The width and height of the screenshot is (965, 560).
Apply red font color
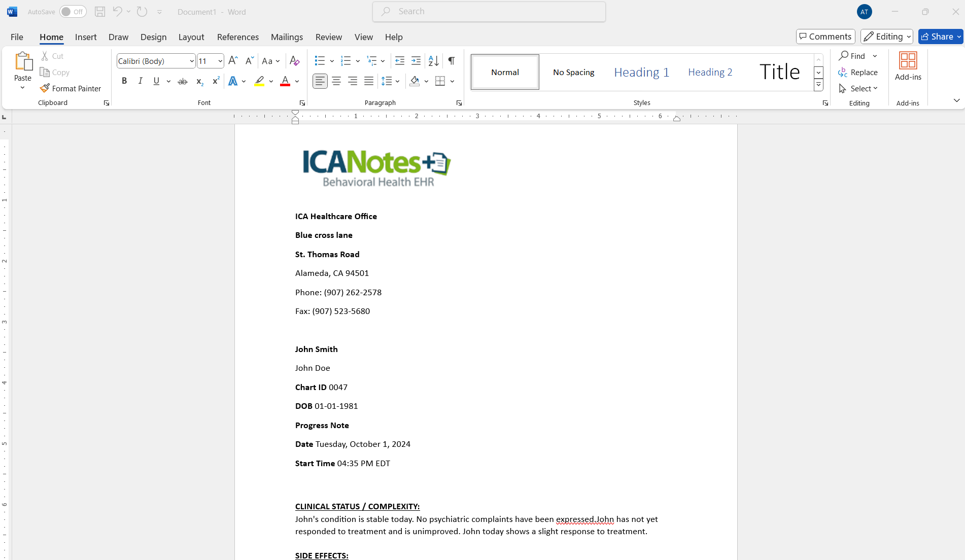285,81
